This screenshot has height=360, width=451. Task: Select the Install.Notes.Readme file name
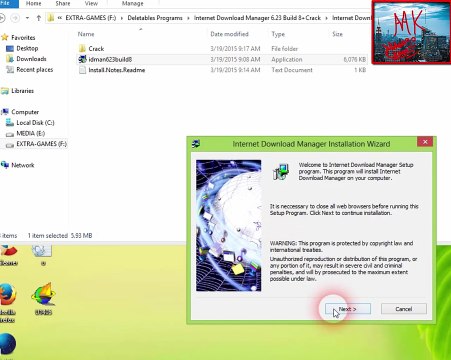click(x=117, y=70)
